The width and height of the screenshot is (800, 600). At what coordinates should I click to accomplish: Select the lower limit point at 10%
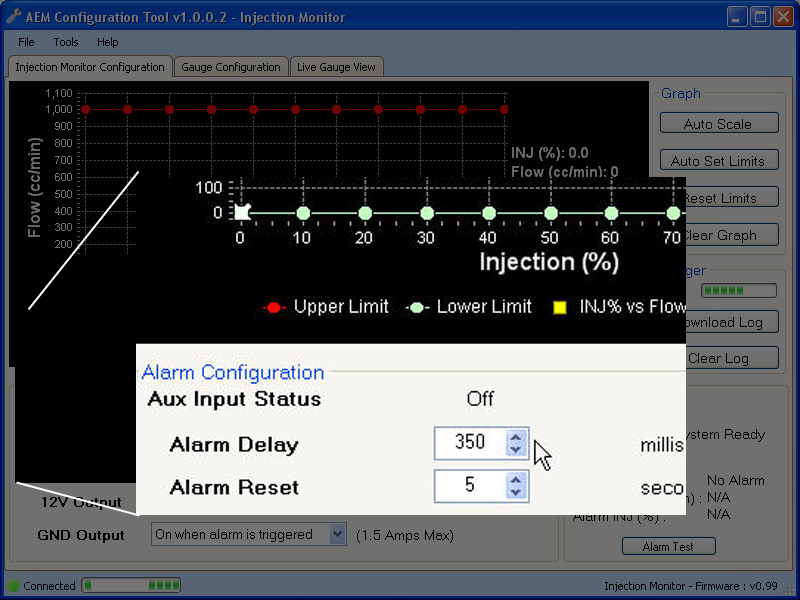(x=303, y=213)
